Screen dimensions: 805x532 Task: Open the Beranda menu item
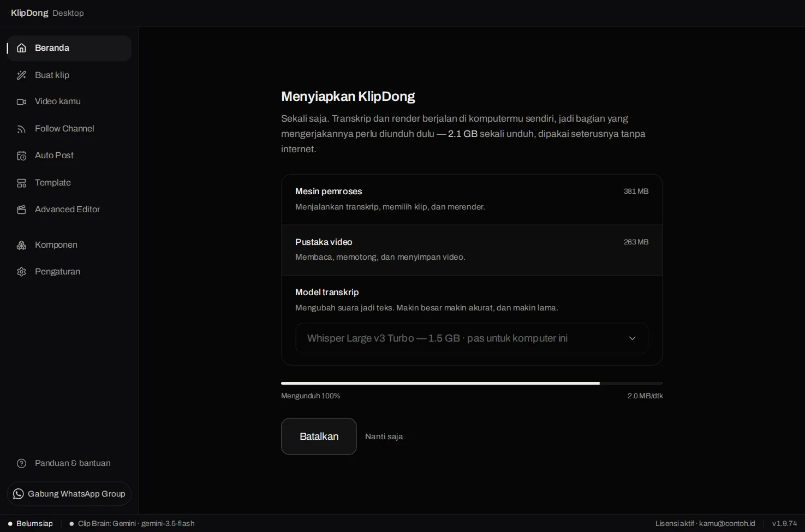click(69, 48)
